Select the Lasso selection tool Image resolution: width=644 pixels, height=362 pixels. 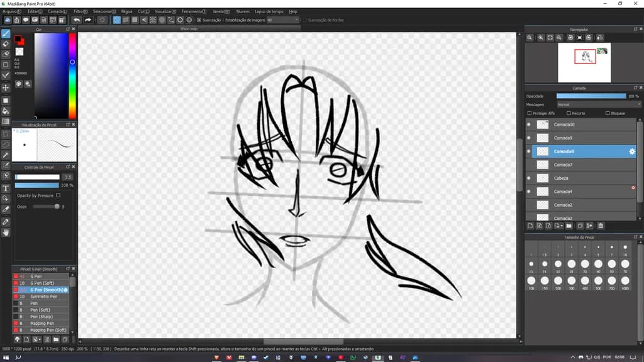tap(6, 145)
